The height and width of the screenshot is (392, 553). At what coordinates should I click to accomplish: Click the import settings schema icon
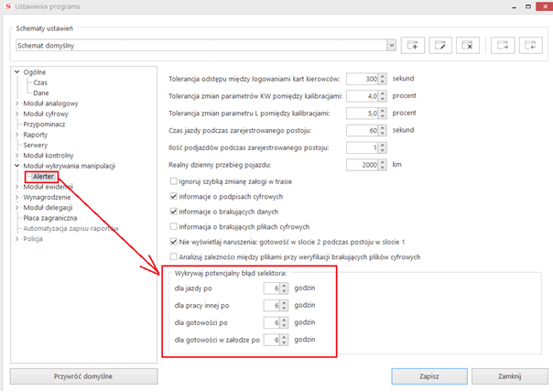pyautogui.click(x=529, y=44)
